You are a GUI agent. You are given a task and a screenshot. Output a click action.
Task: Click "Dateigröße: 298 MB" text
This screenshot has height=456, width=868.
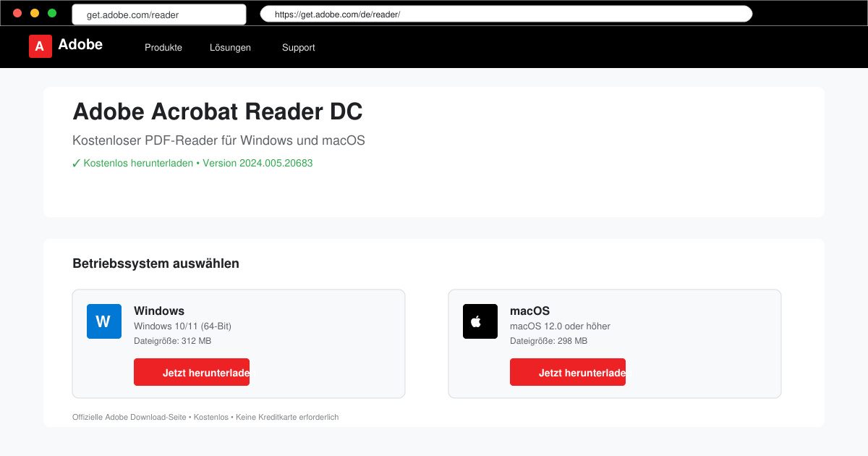pyautogui.click(x=548, y=341)
